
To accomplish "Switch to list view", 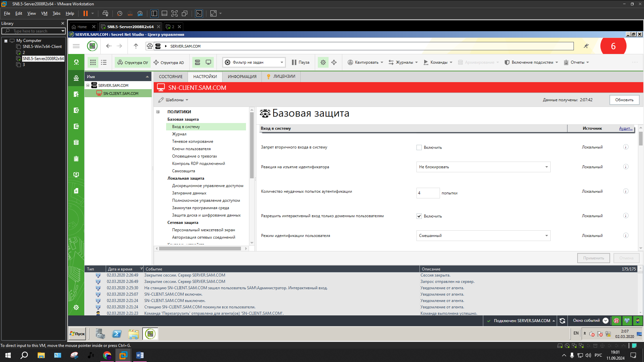I will (x=104, y=62).
